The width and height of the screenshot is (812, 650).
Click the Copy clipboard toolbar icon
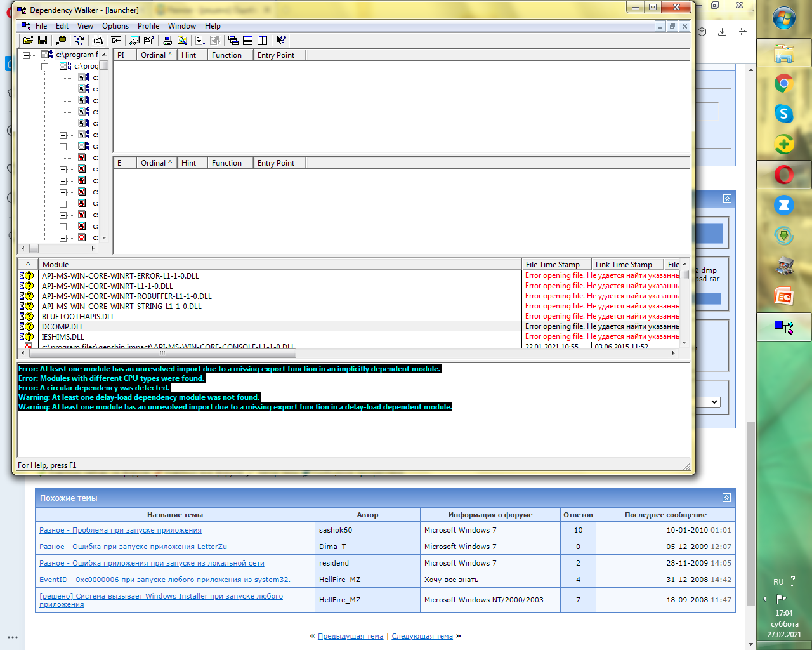pyautogui.click(x=61, y=40)
